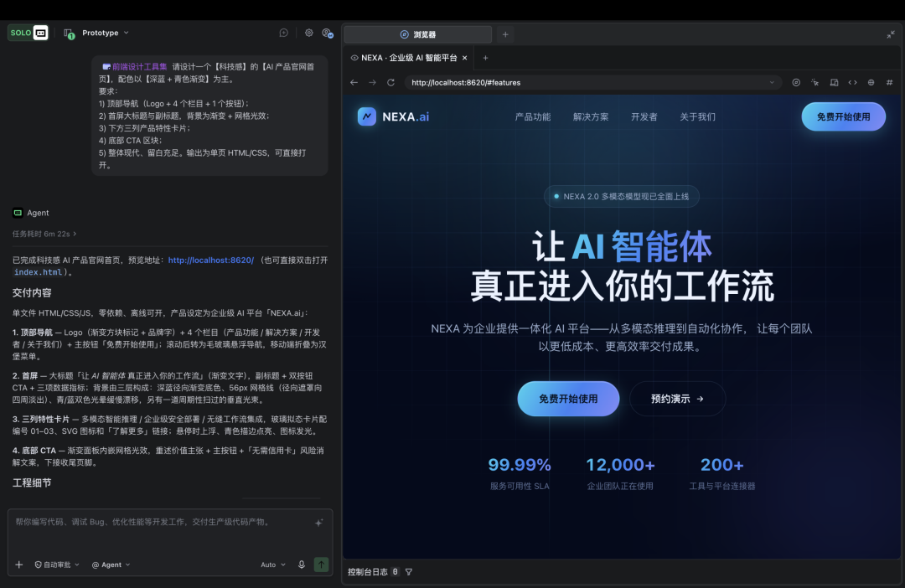The width and height of the screenshot is (905, 588).
Task: Start a new chat with the plus bubble icon
Action: 283,33
